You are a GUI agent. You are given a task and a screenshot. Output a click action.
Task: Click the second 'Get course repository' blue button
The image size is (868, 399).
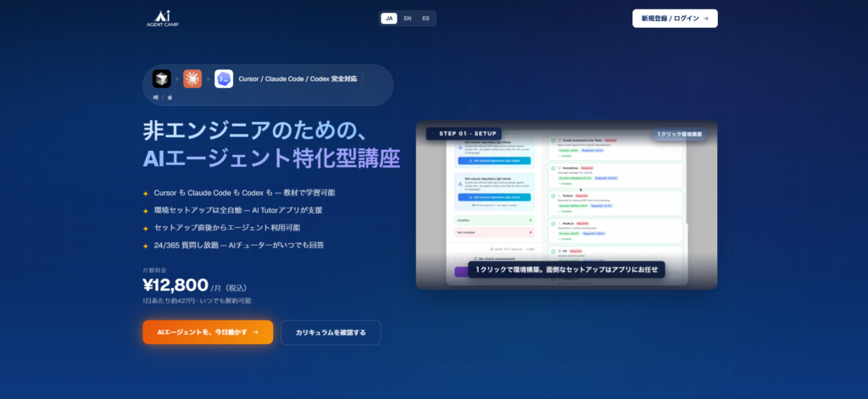[x=494, y=197]
